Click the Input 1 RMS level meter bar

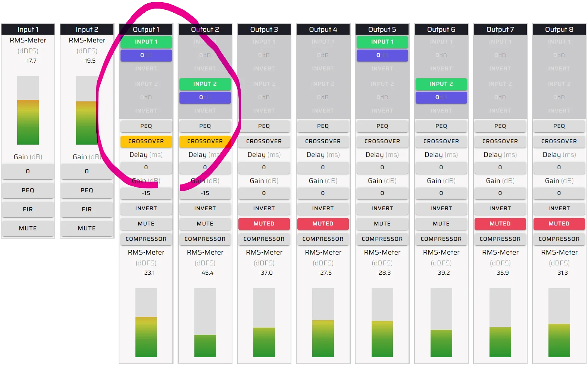(28, 110)
